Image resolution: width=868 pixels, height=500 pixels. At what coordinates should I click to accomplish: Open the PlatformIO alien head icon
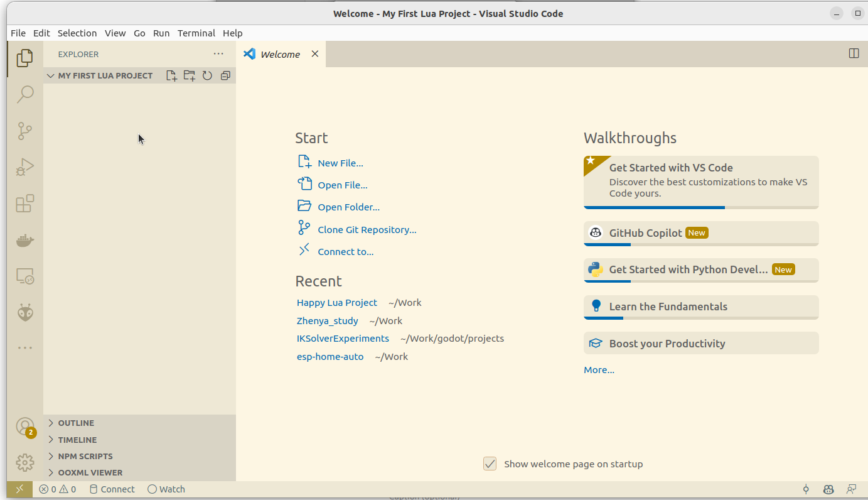click(25, 313)
